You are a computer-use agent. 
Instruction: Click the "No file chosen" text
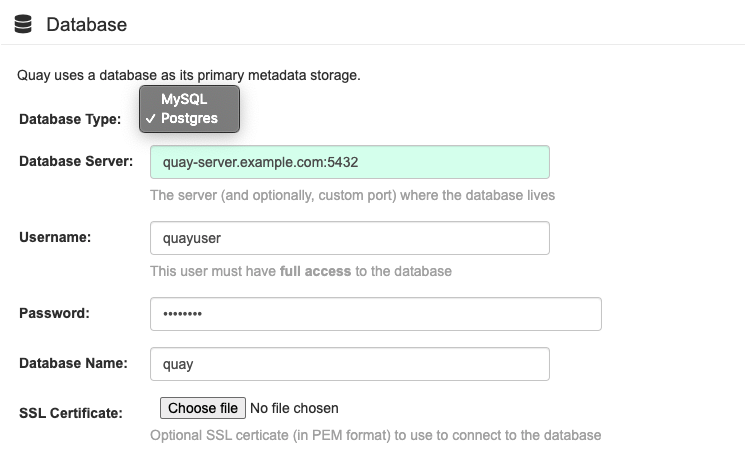(x=294, y=408)
